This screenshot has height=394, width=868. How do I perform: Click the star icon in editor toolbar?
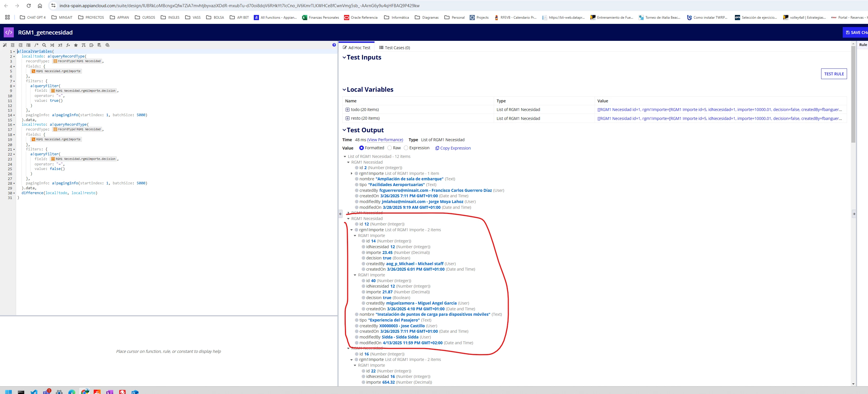(76, 45)
